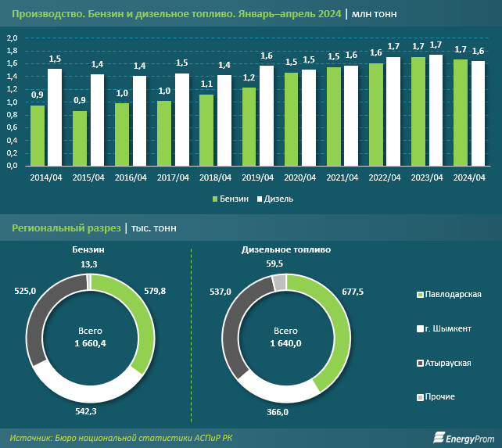The image size is (502, 448).
Task: Click the Павлодарская legend marker
Action: [420, 295]
